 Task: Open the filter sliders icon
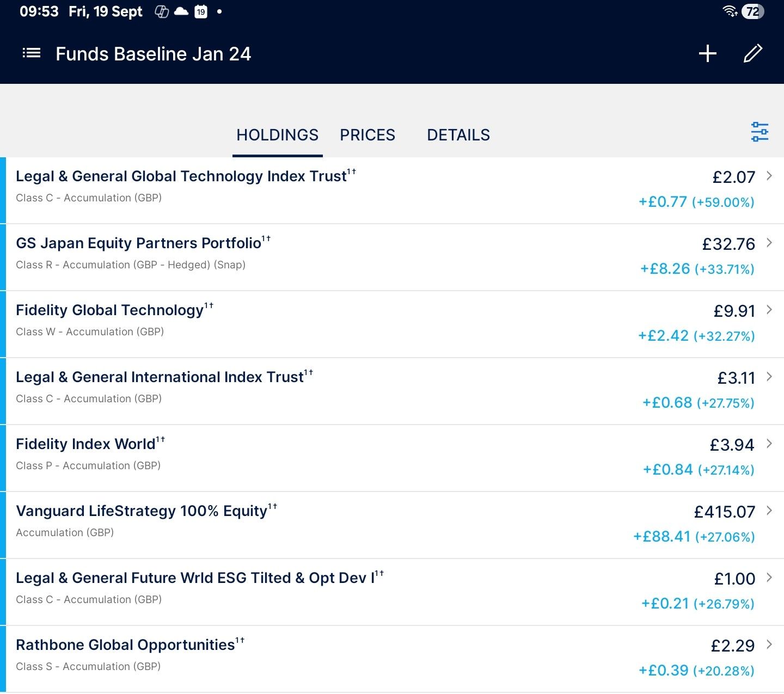pos(759,132)
